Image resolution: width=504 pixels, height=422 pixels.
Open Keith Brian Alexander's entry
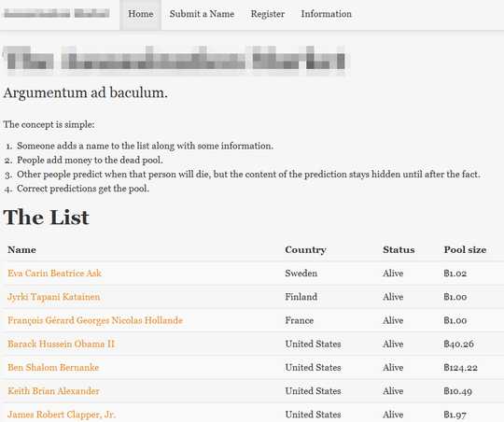54,391
